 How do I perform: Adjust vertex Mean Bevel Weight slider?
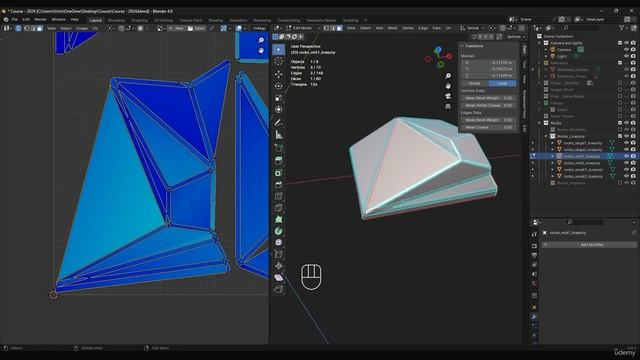pyautogui.click(x=489, y=98)
